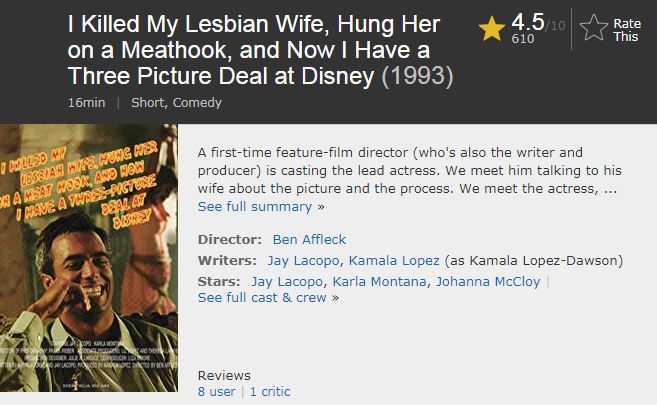Screen dimensions: 657x405
Task: View the 1 critic review
Action: point(270,391)
